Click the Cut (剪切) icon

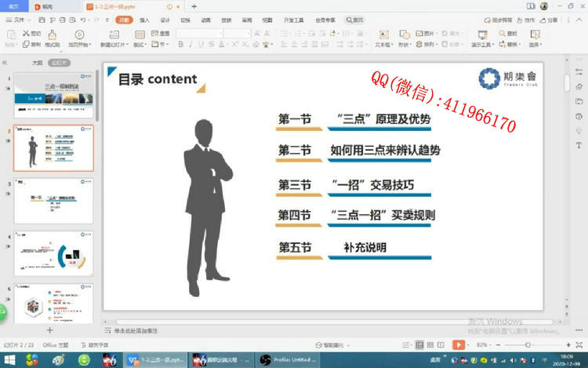tap(32, 34)
